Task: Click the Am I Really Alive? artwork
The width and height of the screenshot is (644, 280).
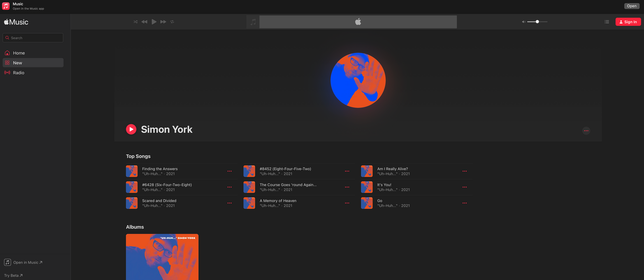Action: [x=367, y=171]
